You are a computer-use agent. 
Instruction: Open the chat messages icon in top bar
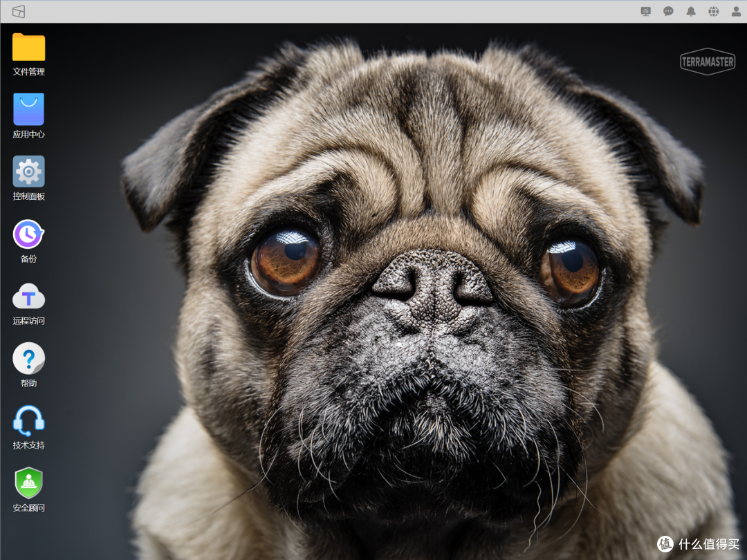pyautogui.click(x=668, y=12)
